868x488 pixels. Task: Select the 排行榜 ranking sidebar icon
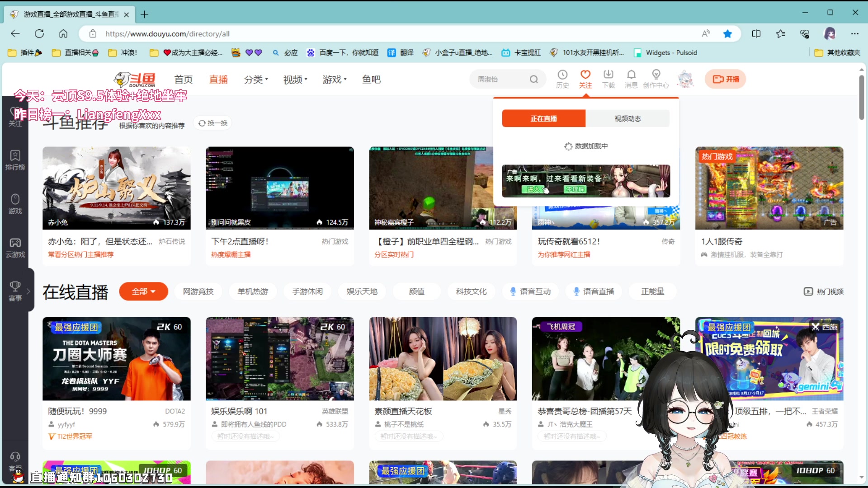15,160
